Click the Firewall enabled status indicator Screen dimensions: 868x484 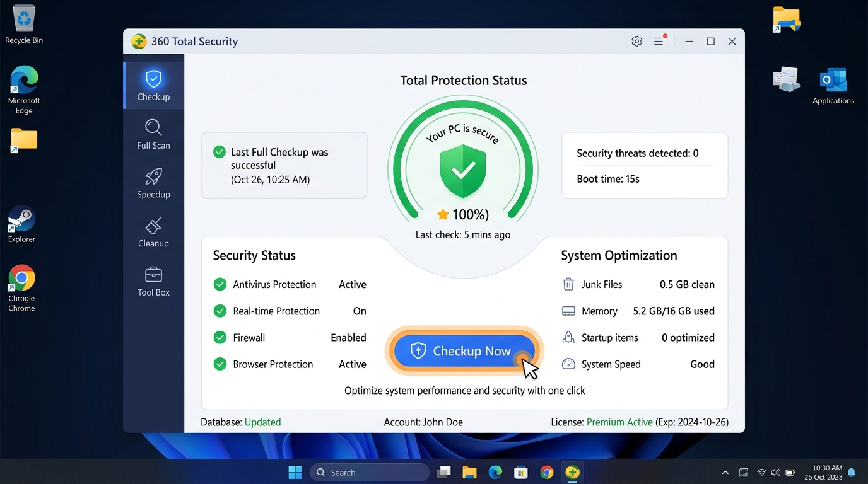pos(220,337)
